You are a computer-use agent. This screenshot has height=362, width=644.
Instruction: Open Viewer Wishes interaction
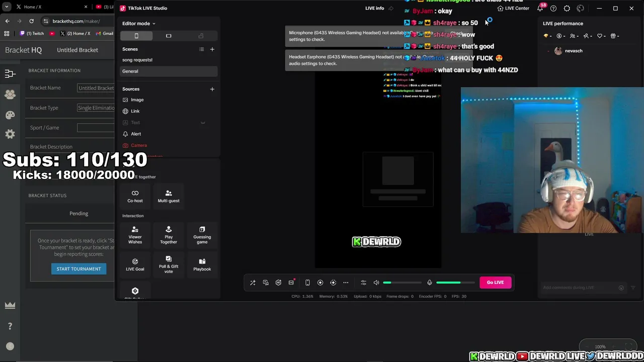(x=135, y=235)
